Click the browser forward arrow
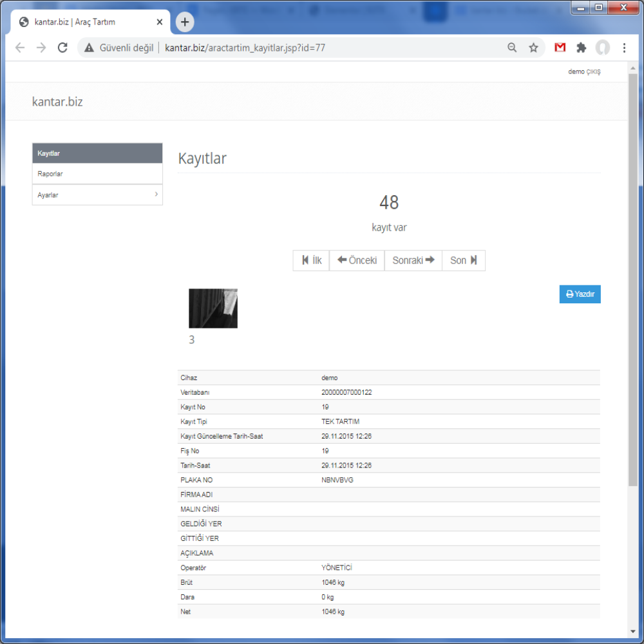 [41, 48]
